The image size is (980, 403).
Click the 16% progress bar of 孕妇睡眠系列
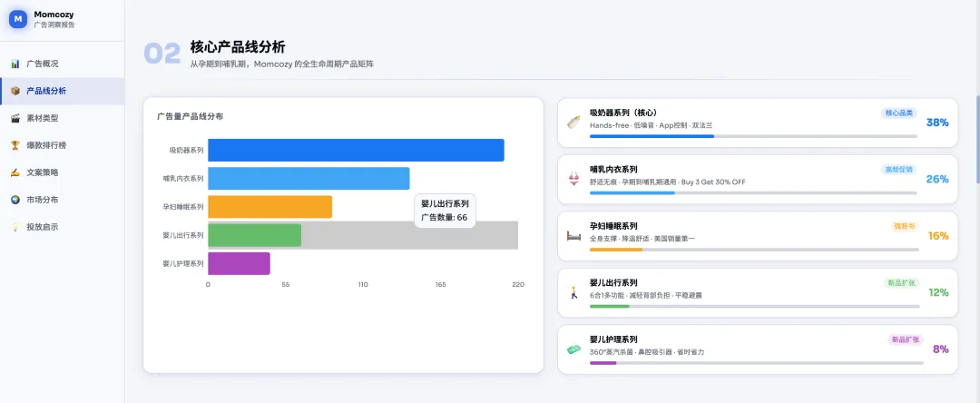(754, 250)
